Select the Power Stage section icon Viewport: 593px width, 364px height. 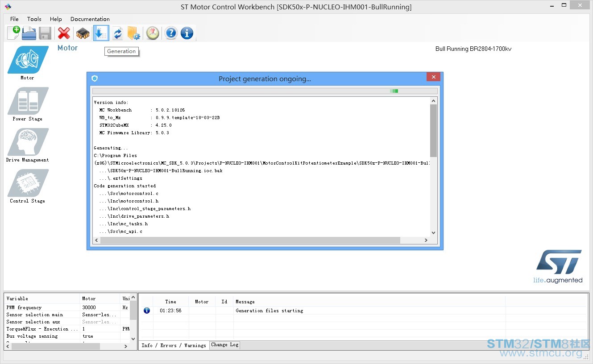28,101
